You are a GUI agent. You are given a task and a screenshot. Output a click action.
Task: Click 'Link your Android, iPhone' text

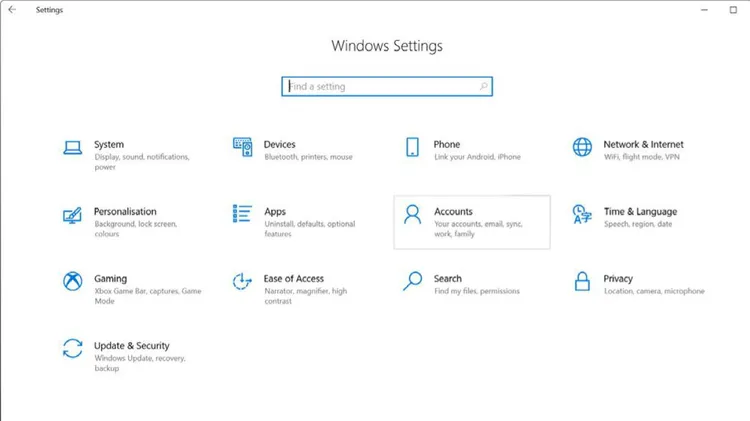477,157
